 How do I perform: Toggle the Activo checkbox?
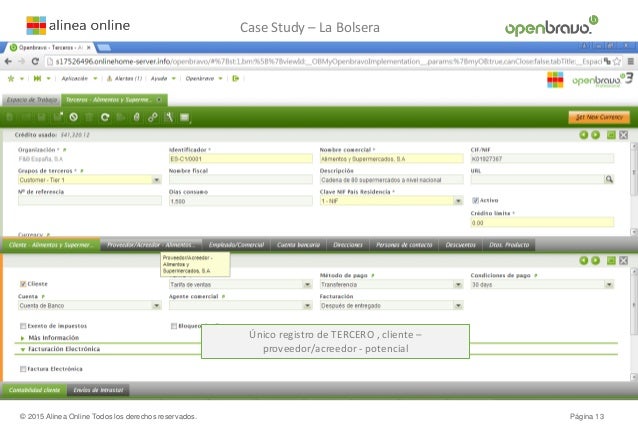pos(475,200)
